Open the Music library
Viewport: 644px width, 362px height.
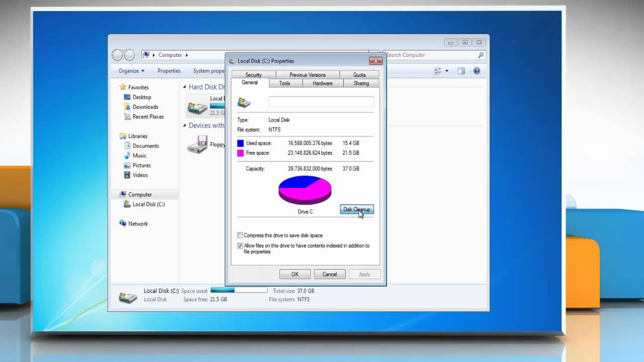click(x=139, y=156)
